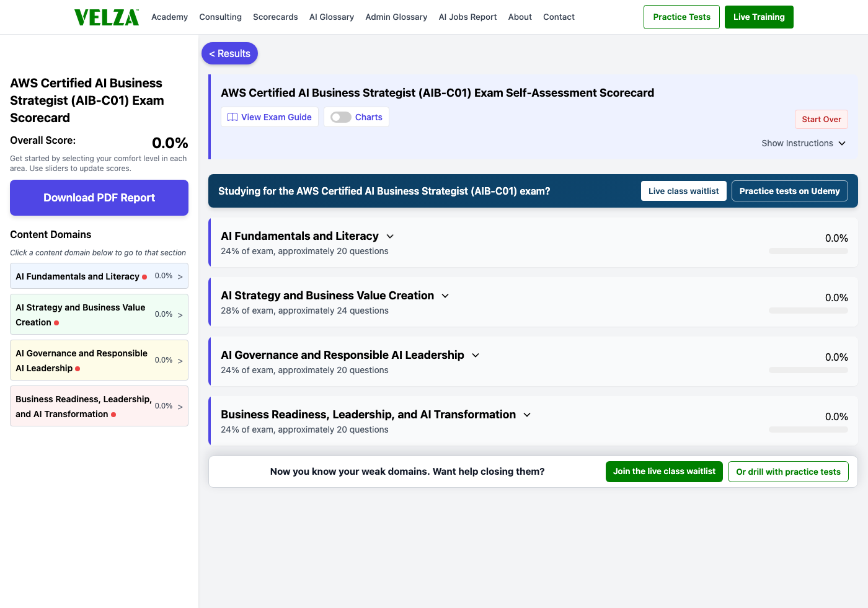Click Join the live class waitlist green button
The image size is (868, 608).
click(x=664, y=472)
